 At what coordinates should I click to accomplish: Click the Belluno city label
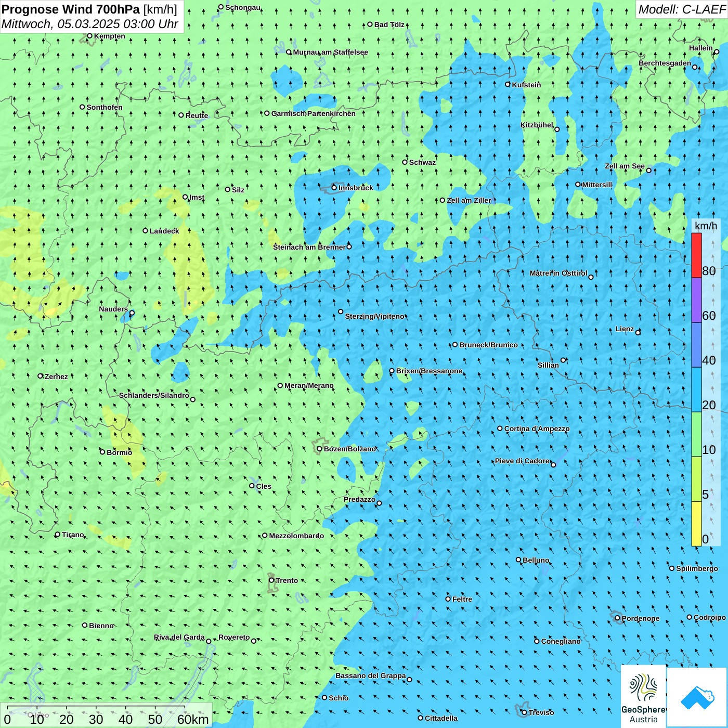(536, 560)
